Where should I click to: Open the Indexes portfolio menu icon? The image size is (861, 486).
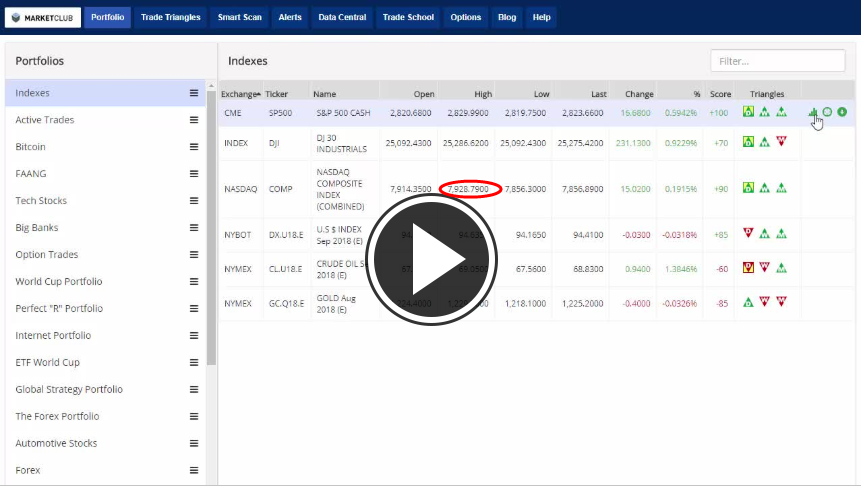[194, 93]
